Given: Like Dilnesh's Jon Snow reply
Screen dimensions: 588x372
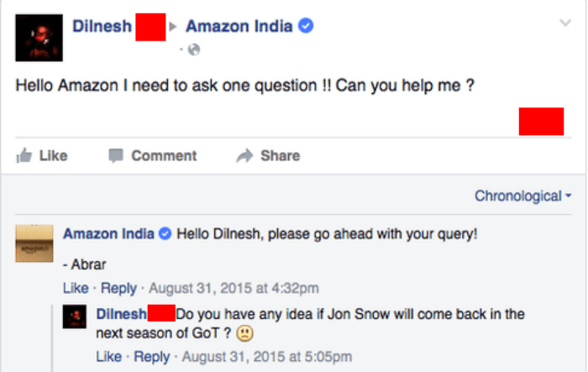Looking at the screenshot, I should pyautogui.click(x=108, y=357).
